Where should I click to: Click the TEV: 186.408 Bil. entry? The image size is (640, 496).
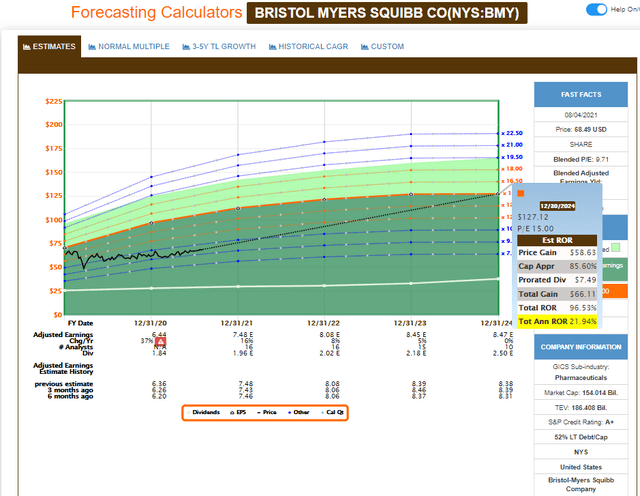click(581, 407)
